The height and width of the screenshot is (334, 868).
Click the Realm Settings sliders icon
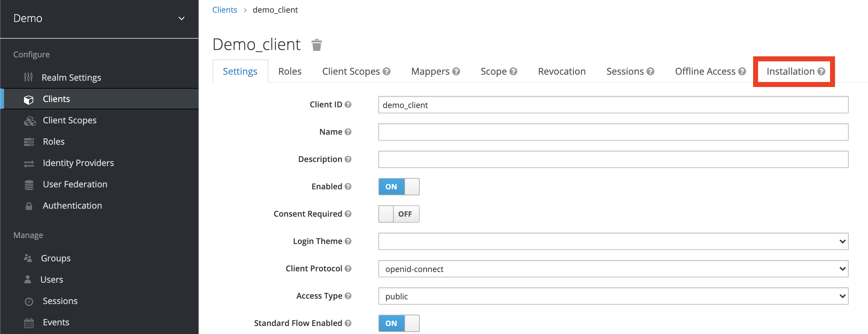(28, 77)
